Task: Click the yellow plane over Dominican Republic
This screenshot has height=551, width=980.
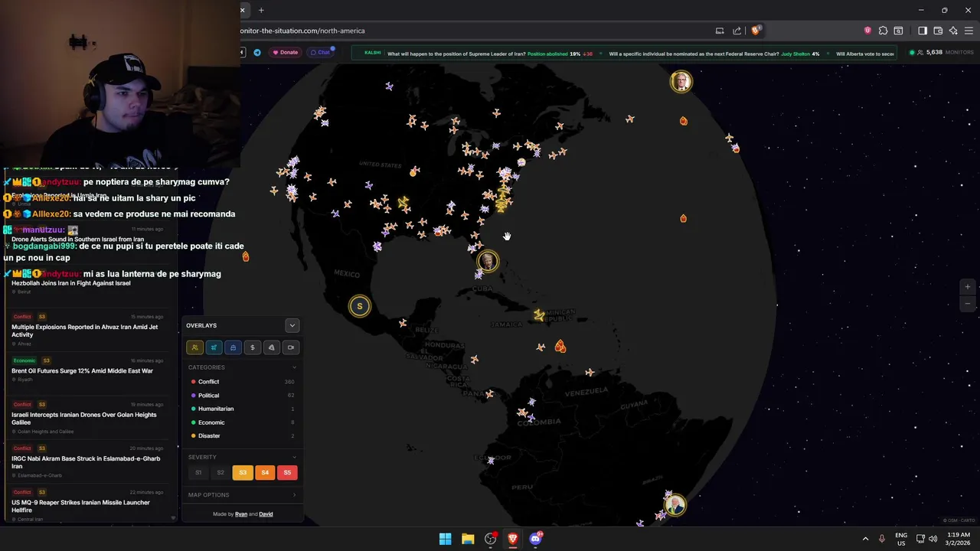Action: (x=539, y=315)
